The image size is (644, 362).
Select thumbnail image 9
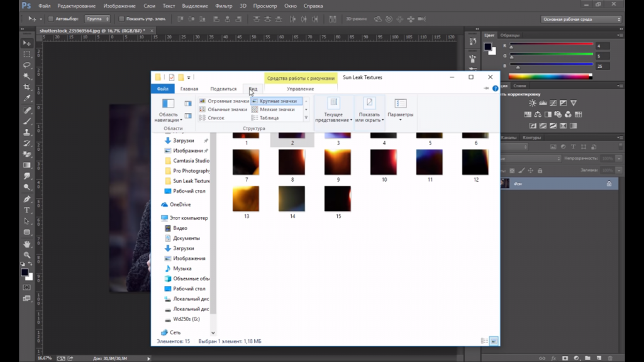(x=338, y=162)
